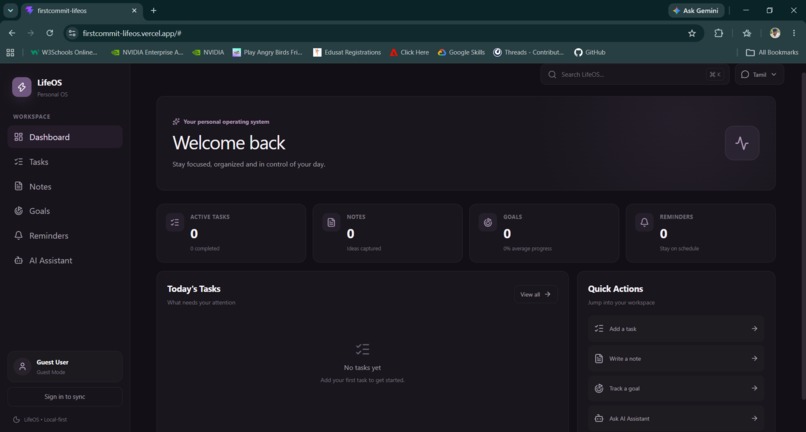The height and width of the screenshot is (432, 806).
Task: Reload the page with the refresh icon
Action: [x=49, y=33]
